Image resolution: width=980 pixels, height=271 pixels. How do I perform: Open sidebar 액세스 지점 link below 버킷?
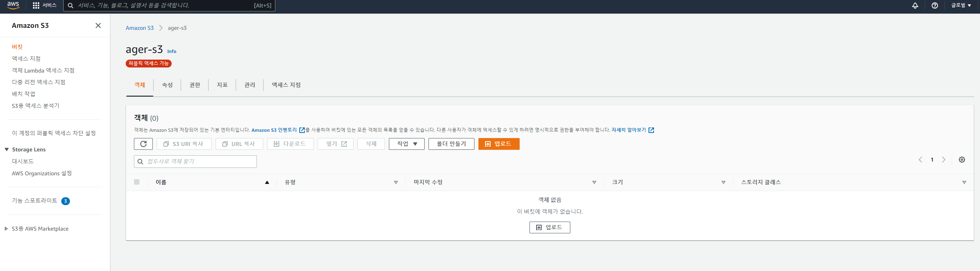point(26,58)
